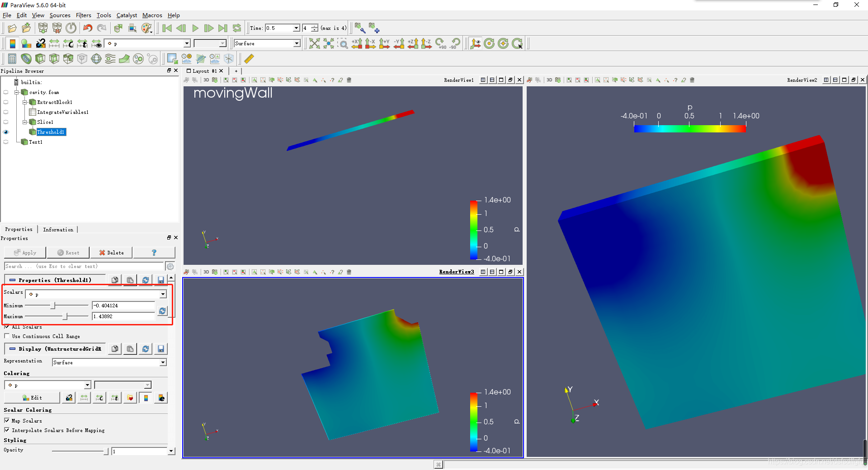The width and height of the screenshot is (868, 470).
Task: Open the Scalars dropdown in Threshold1 properties
Action: coord(96,294)
